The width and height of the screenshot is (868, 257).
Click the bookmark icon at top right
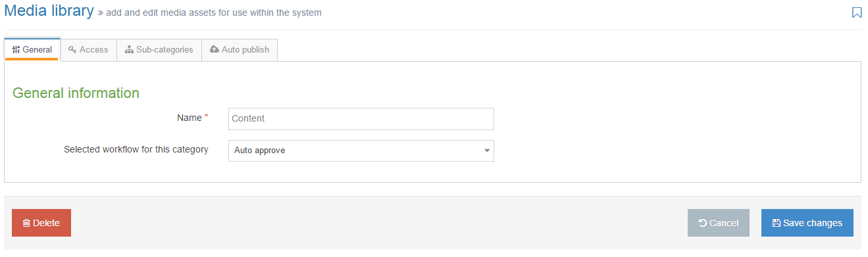(857, 12)
